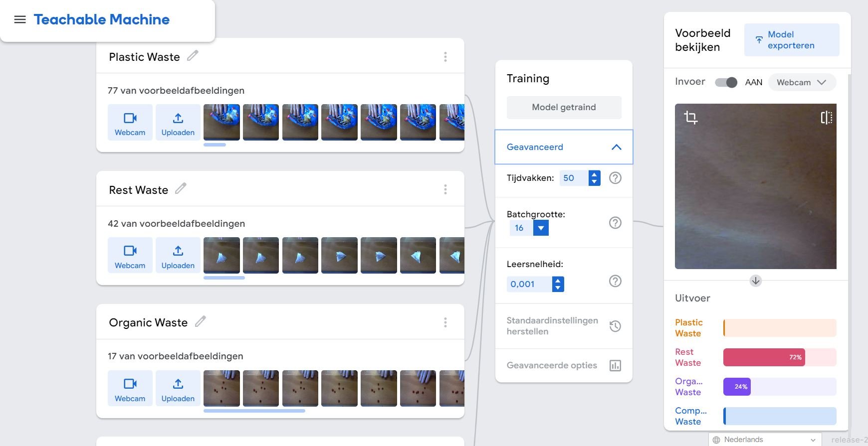The height and width of the screenshot is (446, 868).
Task: Toggle the Invoer AAN switch
Action: tap(726, 82)
